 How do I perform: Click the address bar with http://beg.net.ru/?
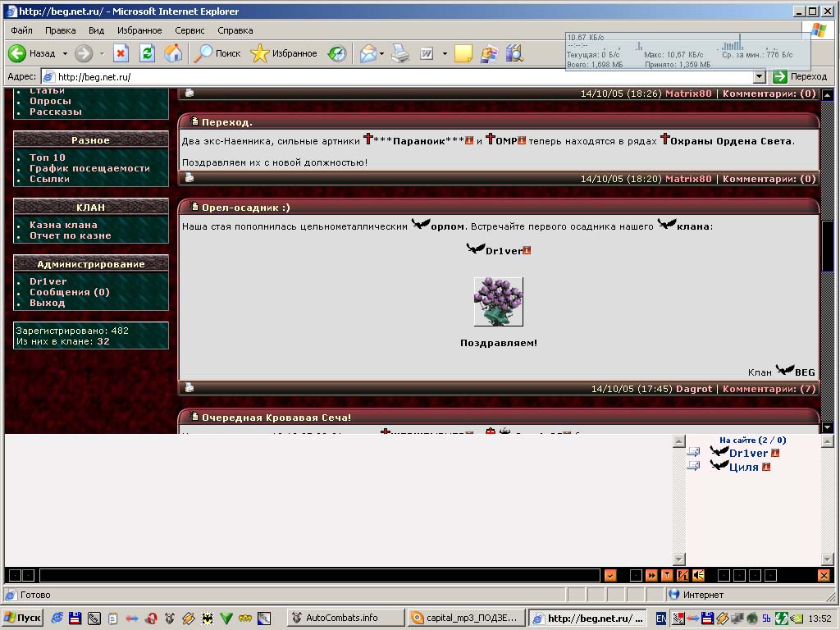click(396, 76)
